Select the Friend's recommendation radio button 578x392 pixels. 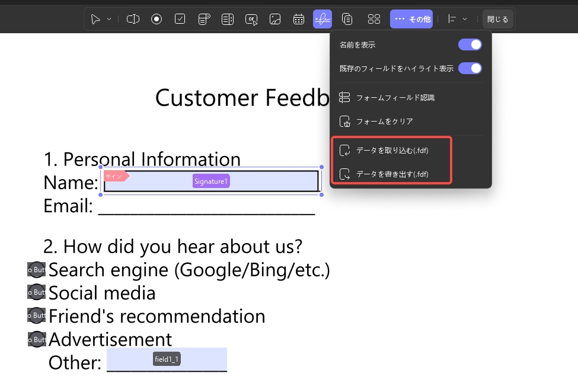tap(37, 315)
